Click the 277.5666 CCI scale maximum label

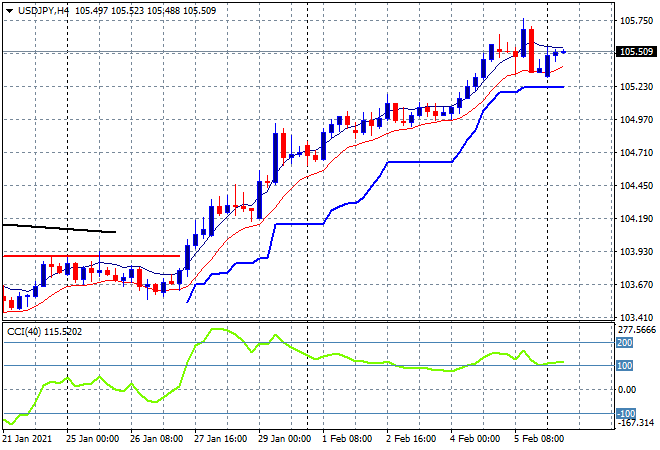coord(636,330)
